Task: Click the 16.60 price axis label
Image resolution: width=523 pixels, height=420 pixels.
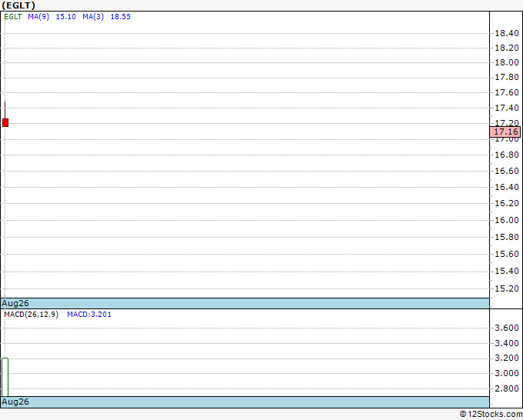Action: coord(507,171)
